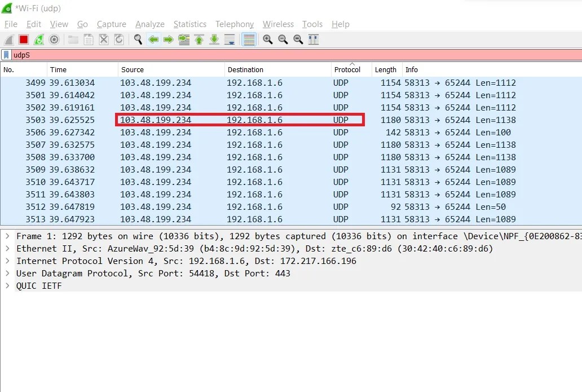582x392 pixels.
Task: Sort by the No. column header
Action: point(23,70)
